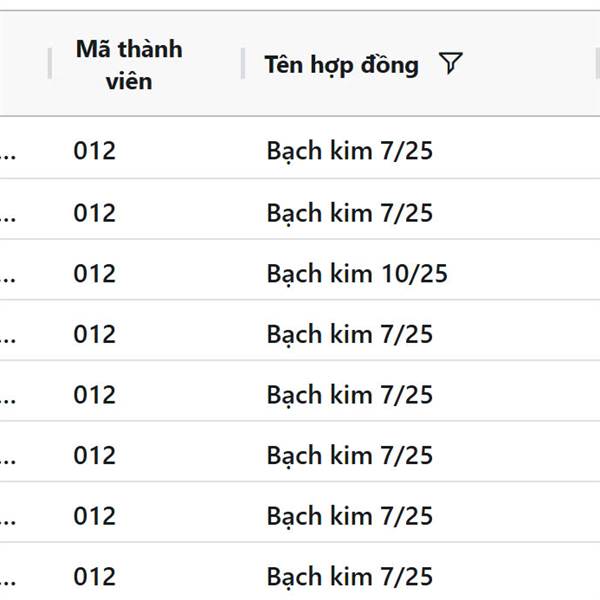Select the Bạch kim 10/25 contract cell
Image resolution: width=600 pixels, height=600 pixels.
[x=357, y=274]
